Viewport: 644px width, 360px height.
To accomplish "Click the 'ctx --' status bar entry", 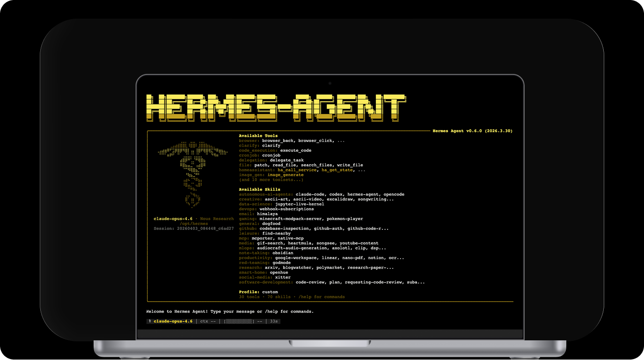I will click(x=208, y=322).
